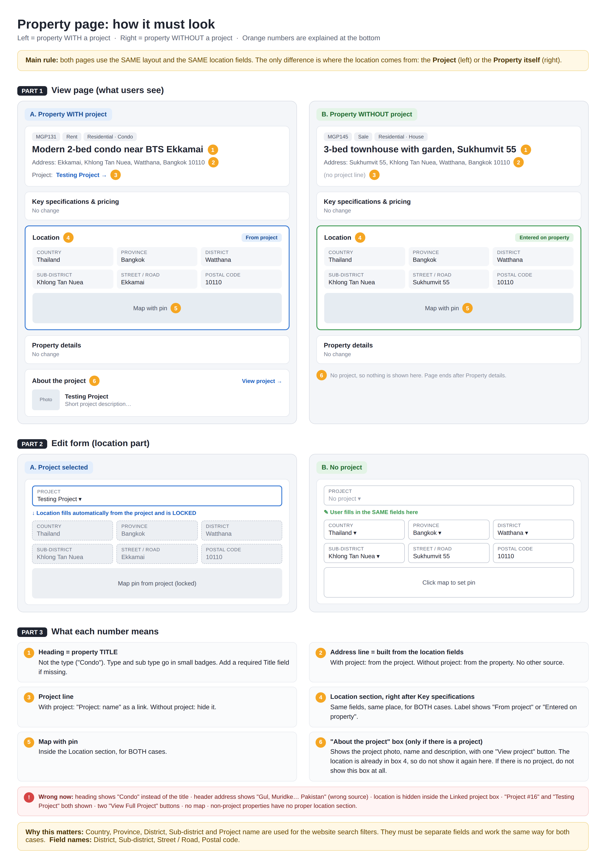Click the '(no project line)' text

tap(345, 175)
